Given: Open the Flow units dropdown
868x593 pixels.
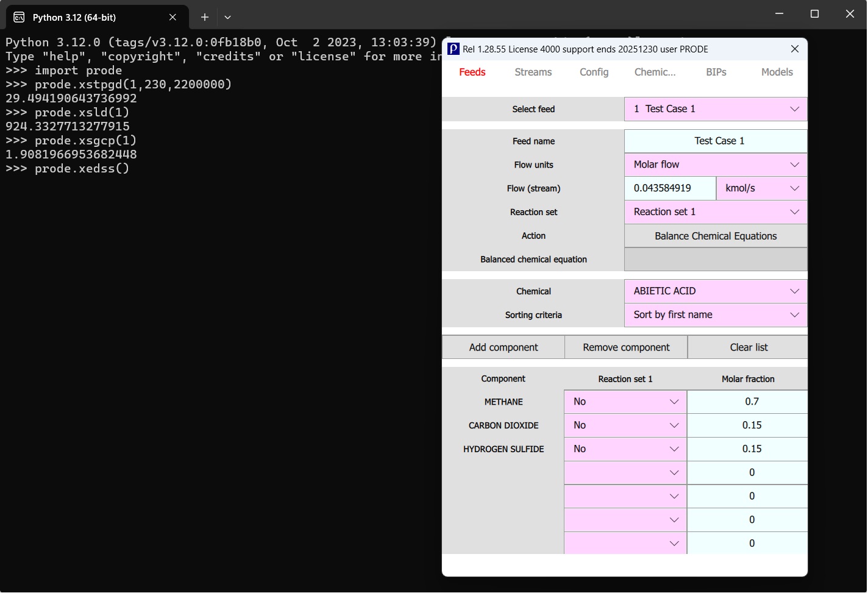Looking at the screenshot, I should pyautogui.click(x=716, y=165).
